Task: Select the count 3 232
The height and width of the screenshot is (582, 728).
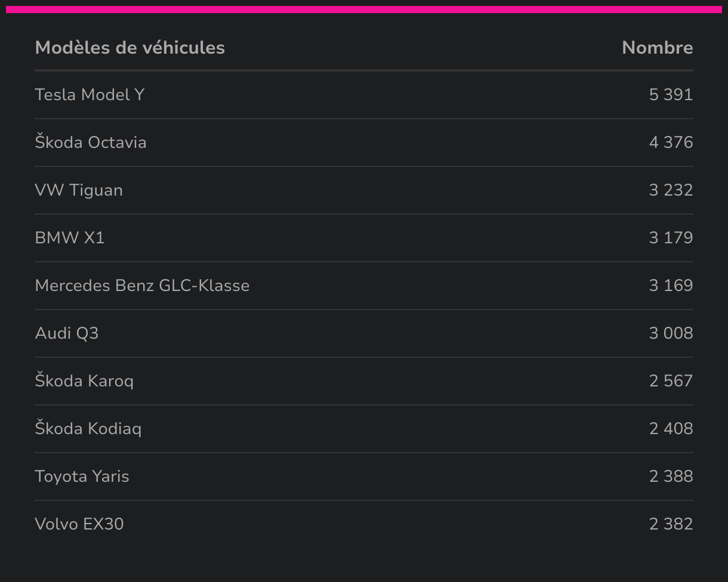Action: [x=671, y=190]
